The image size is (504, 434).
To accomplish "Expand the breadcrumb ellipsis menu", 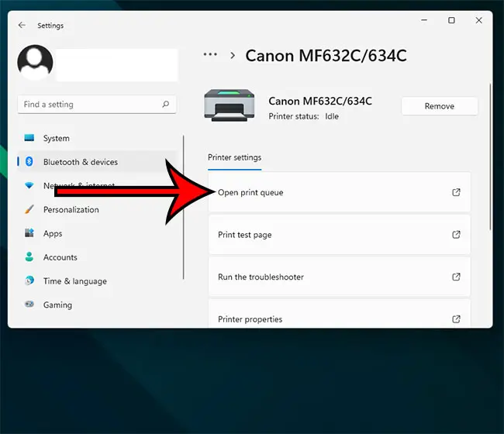I will (x=210, y=54).
